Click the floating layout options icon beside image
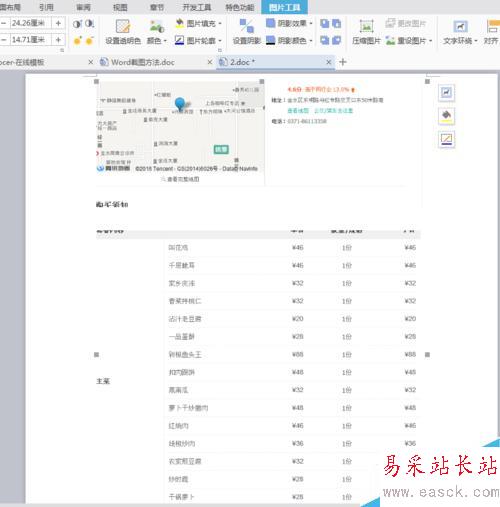The image size is (500, 507). click(x=446, y=92)
